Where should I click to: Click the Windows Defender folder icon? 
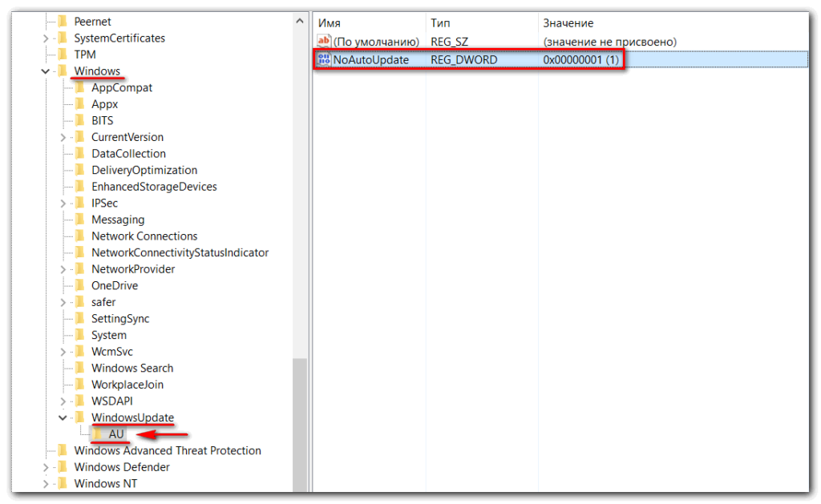click(x=63, y=467)
